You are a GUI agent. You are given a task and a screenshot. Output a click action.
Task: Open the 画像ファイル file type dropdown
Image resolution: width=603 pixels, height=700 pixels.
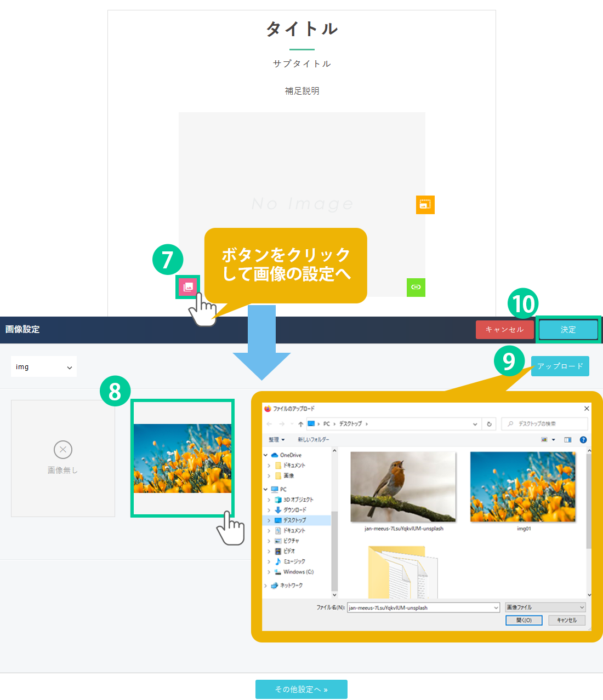545,607
